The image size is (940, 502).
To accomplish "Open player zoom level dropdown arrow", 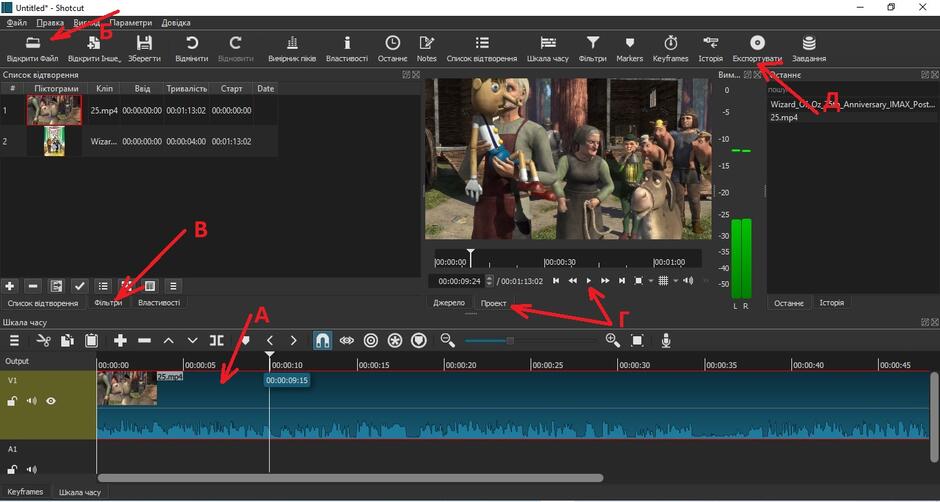I will pos(650,281).
